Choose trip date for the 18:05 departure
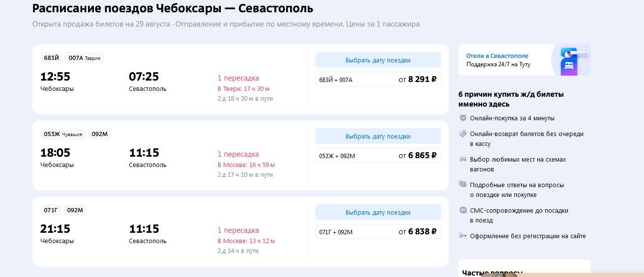 (378, 136)
